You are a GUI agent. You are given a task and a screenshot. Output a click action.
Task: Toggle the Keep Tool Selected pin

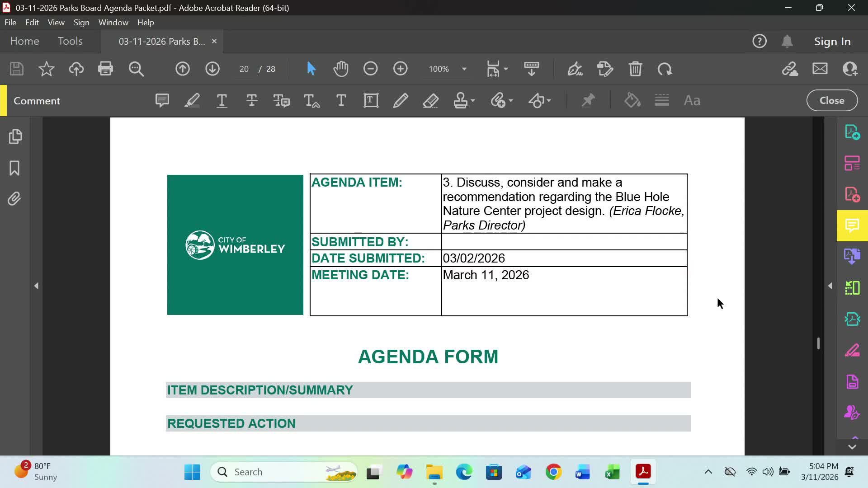pyautogui.click(x=588, y=100)
